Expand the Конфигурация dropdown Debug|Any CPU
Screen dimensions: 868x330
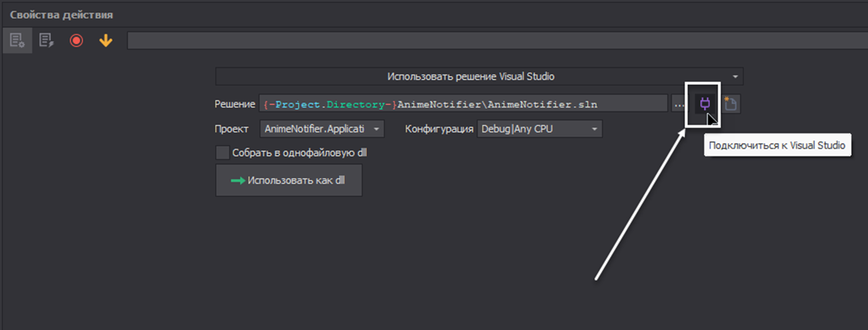click(x=539, y=130)
